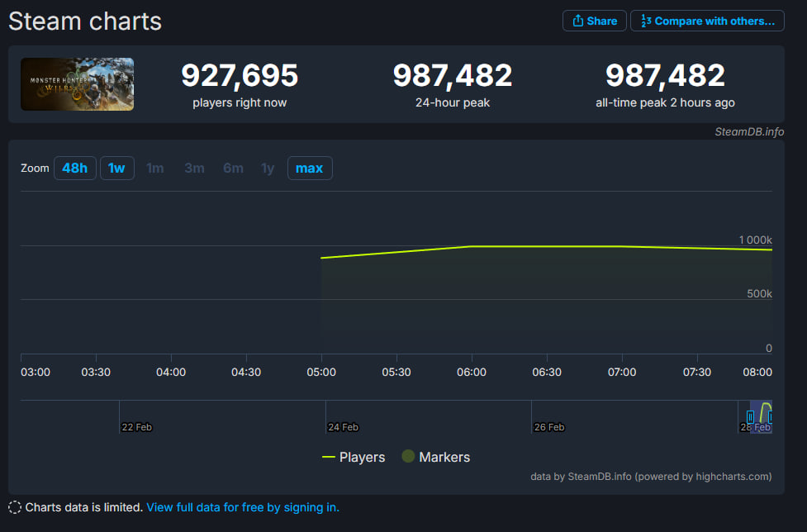Grab the right navigator range handle
This screenshot has height=532, width=807.
770,416
